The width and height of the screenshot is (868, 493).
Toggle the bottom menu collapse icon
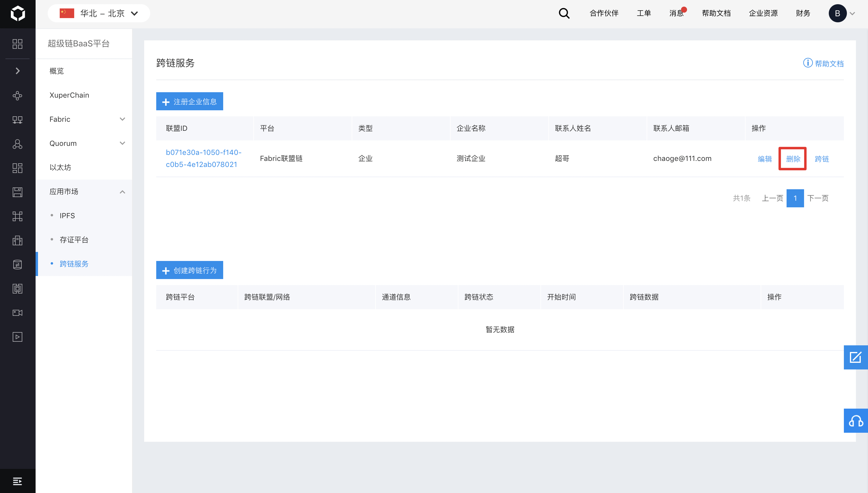[17, 481]
